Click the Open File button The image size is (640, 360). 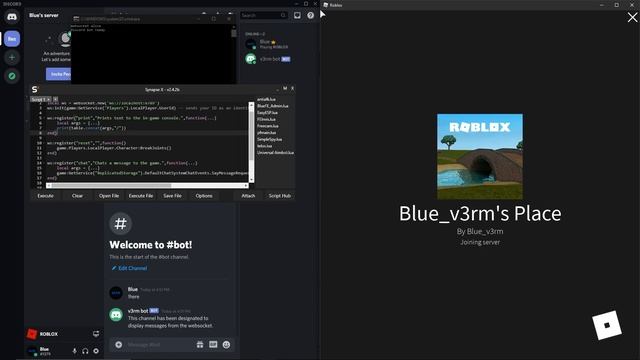coord(109,196)
